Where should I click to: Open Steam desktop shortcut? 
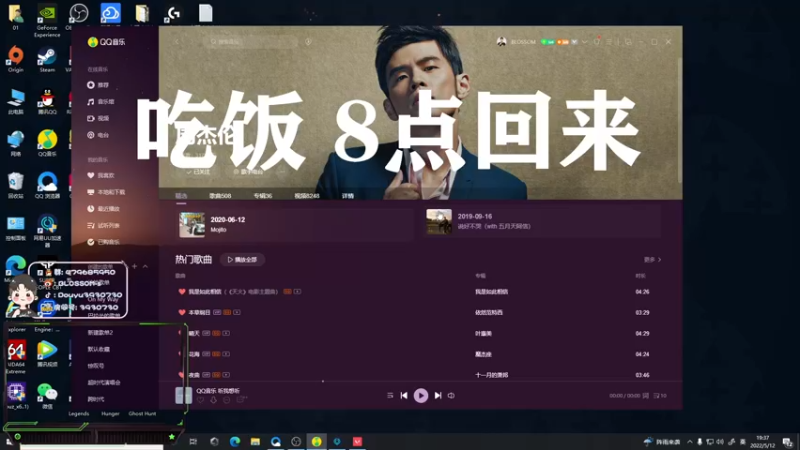tap(47, 60)
